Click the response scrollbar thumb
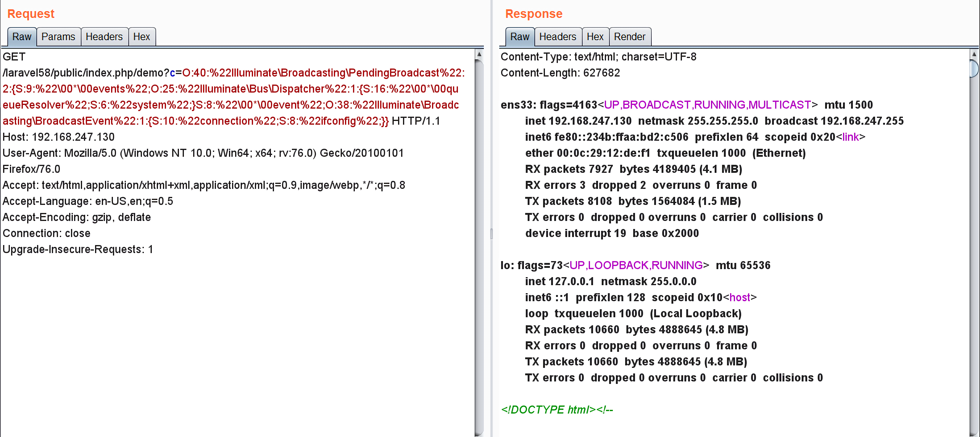 (974, 69)
